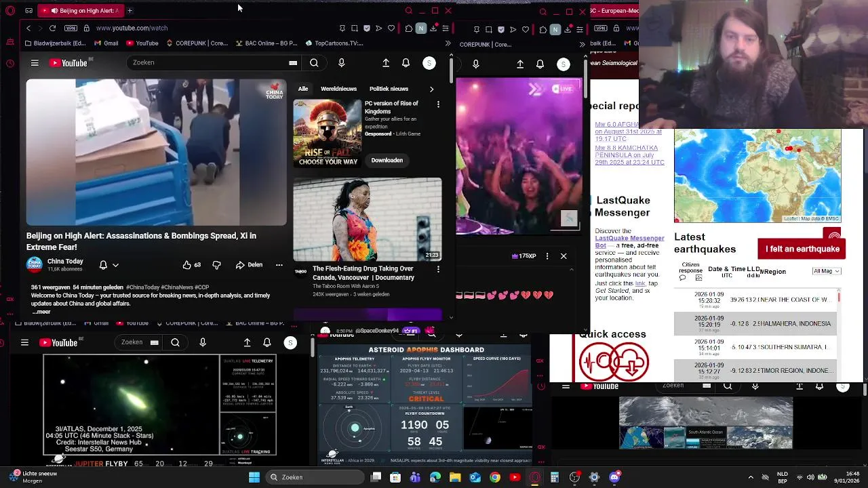Open the on-screen keyboard icon in search field
Screen dimensions: 868x488
pos(293,62)
